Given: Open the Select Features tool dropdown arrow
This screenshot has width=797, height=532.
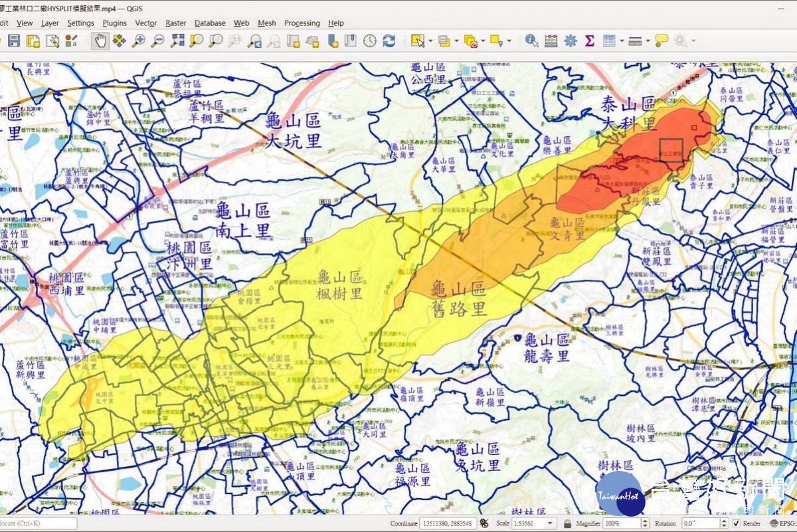Looking at the screenshot, I should click(430, 41).
